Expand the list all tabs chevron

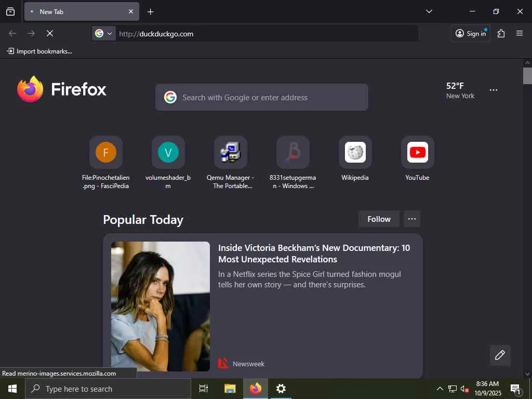429,11
